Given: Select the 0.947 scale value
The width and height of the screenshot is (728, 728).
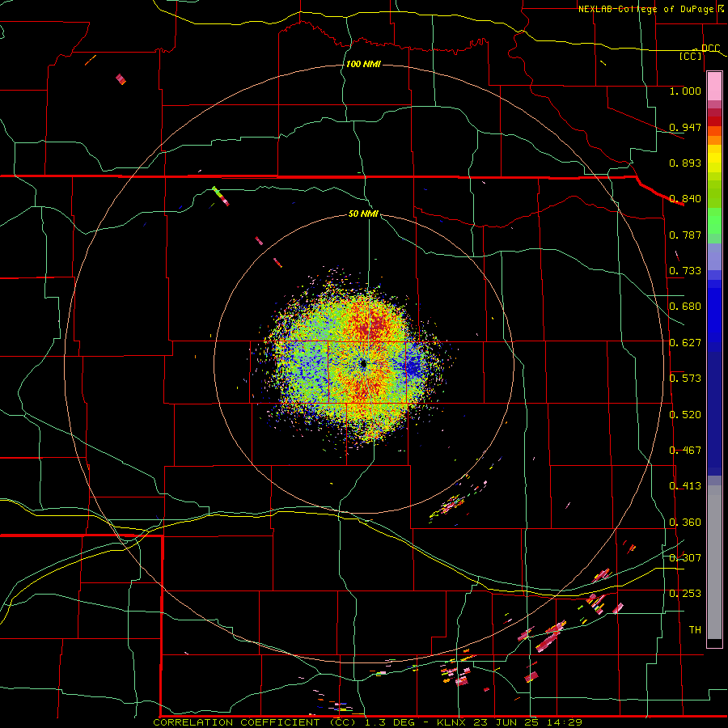Looking at the screenshot, I should pyautogui.click(x=685, y=127).
